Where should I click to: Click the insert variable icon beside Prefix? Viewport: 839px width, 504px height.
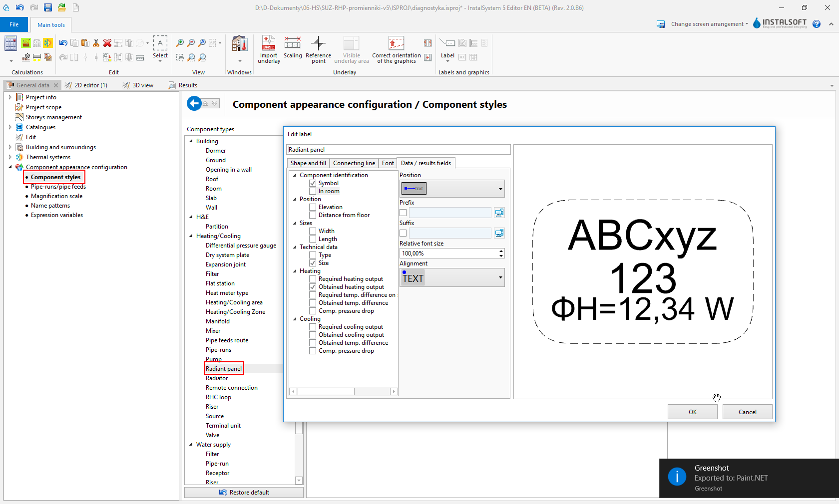point(499,213)
